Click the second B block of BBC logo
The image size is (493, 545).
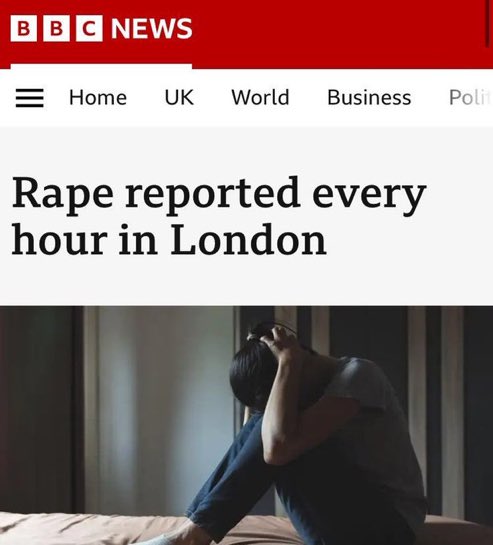coord(56,28)
